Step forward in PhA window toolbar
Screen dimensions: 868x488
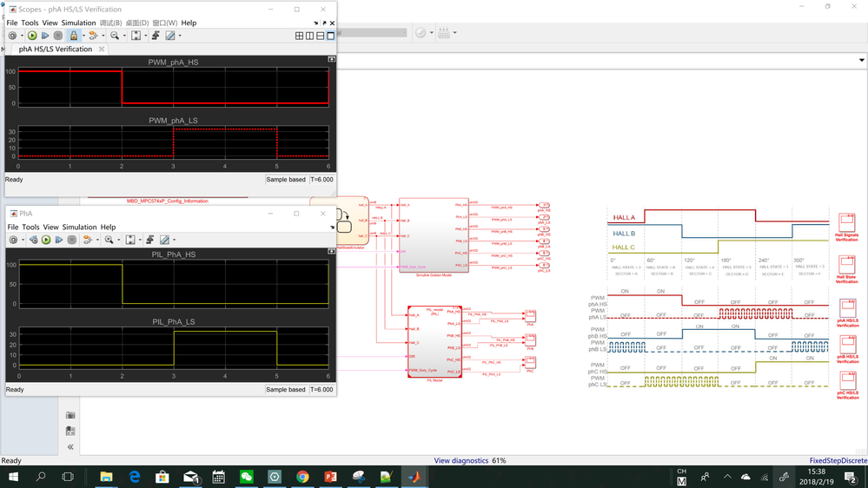[x=59, y=240]
